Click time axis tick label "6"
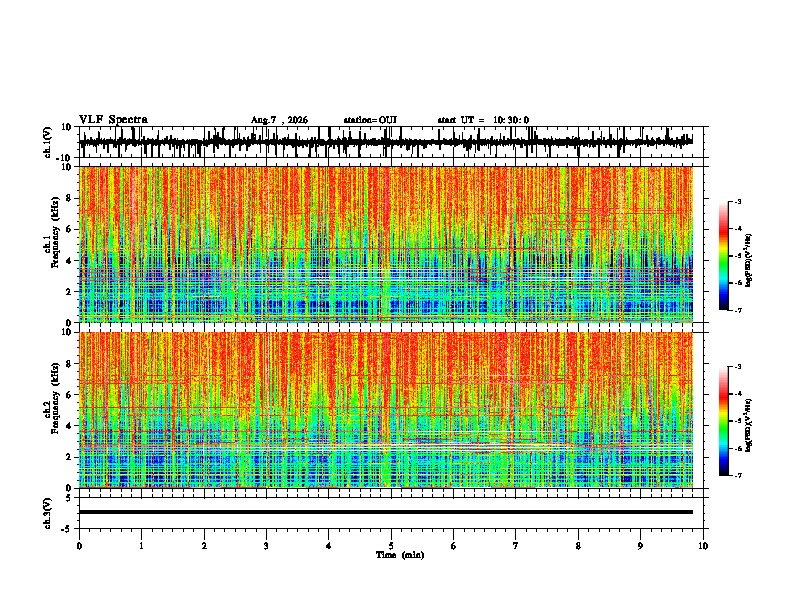Screen dimensions: 792x612 [x=453, y=546]
